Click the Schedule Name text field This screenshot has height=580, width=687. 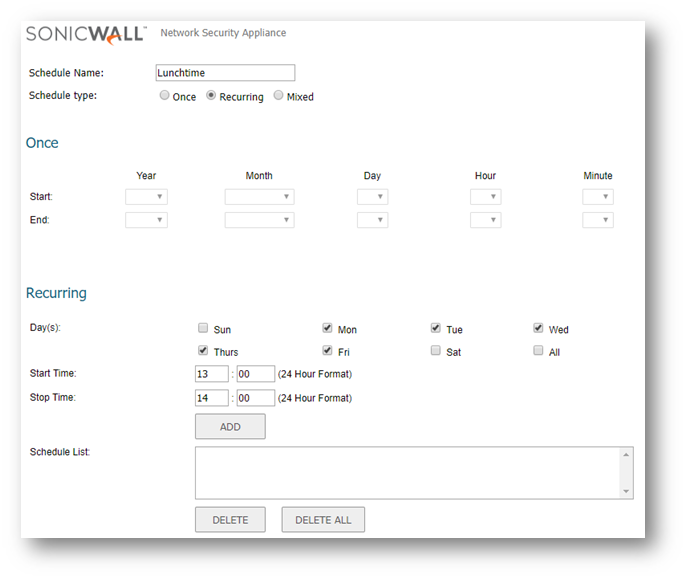[x=225, y=73]
